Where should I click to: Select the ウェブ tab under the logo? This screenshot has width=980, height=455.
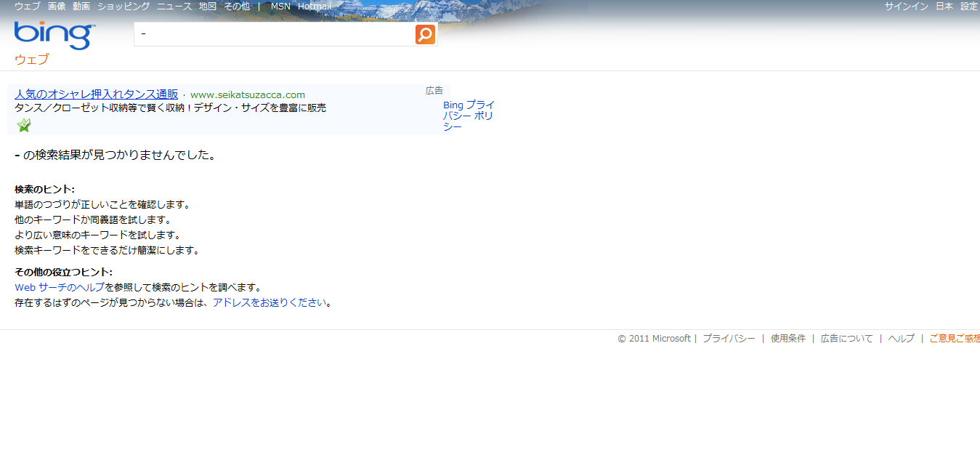(x=31, y=60)
